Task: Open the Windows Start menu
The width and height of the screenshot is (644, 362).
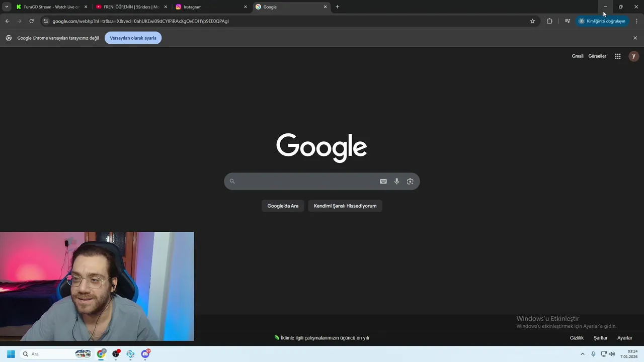Action: click(11, 354)
